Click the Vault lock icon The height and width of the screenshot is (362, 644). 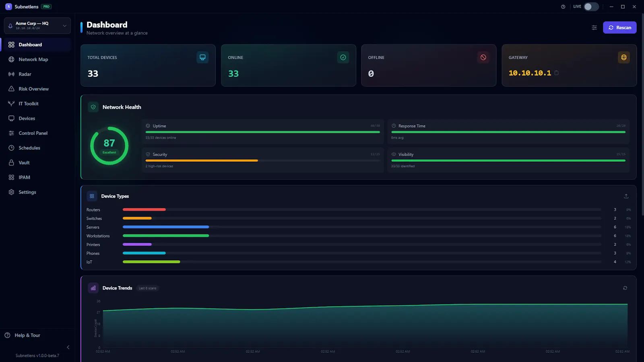(x=11, y=162)
